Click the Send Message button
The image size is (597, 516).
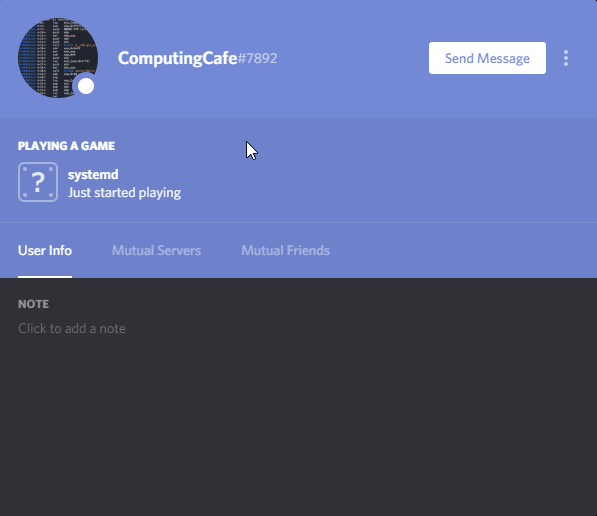(x=487, y=58)
